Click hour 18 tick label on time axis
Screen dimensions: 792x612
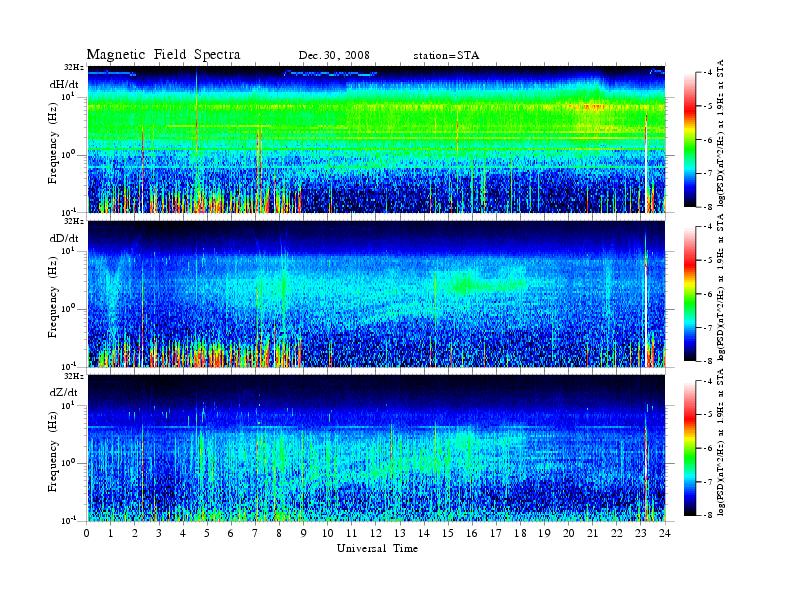(x=520, y=533)
